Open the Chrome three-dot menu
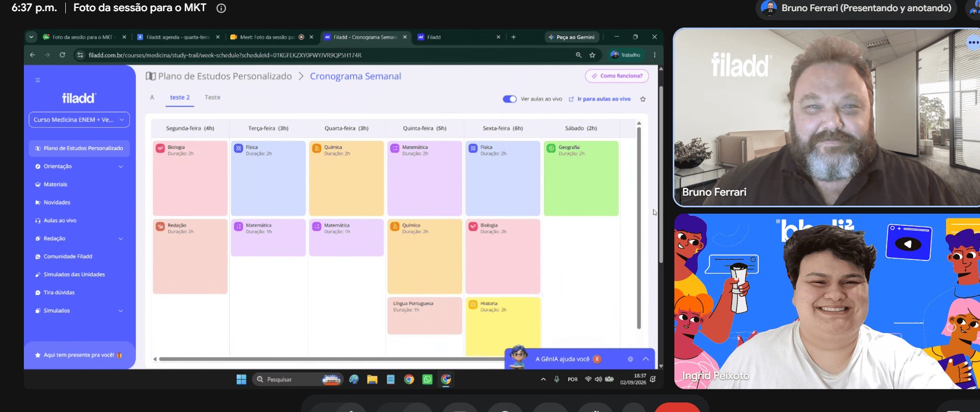Viewport: 980px width, 412px height. coord(655,55)
